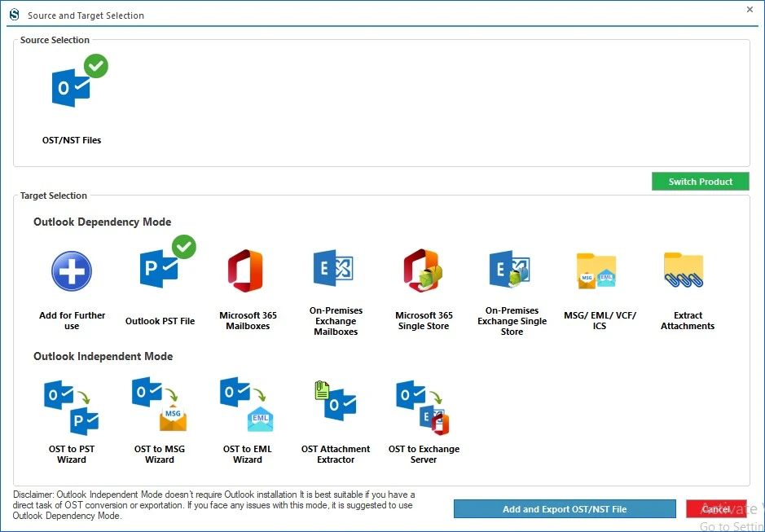Launch the OST to MSG Wizard
This screenshot has height=532, width=765.
(x=160, y=404)
